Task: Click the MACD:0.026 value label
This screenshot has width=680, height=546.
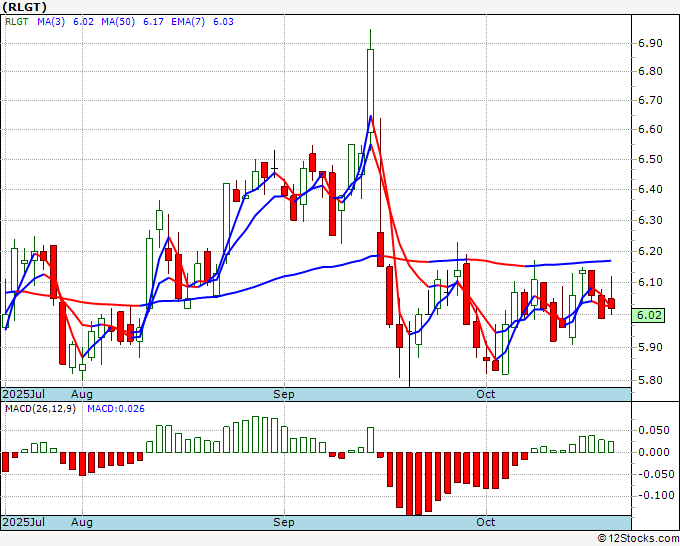Action: tap(116, 409)
